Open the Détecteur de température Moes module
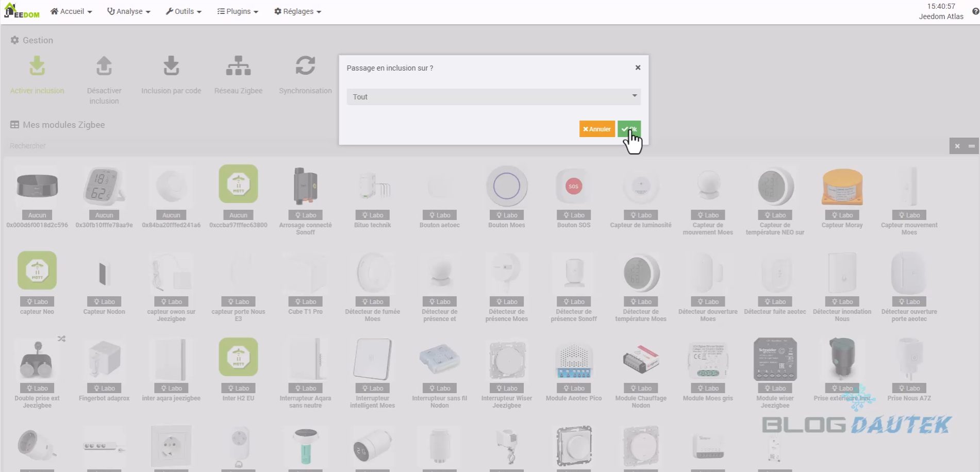The width and height of the screenshot is (980, 472). pyautogui.click(x=641, y=286)
